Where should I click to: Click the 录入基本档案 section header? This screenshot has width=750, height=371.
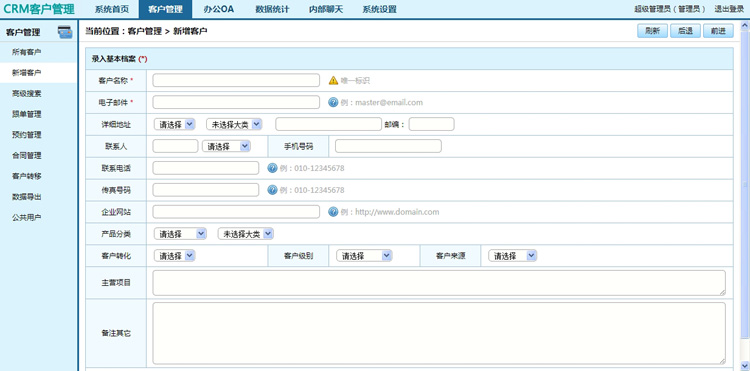[x=409, y=59]
